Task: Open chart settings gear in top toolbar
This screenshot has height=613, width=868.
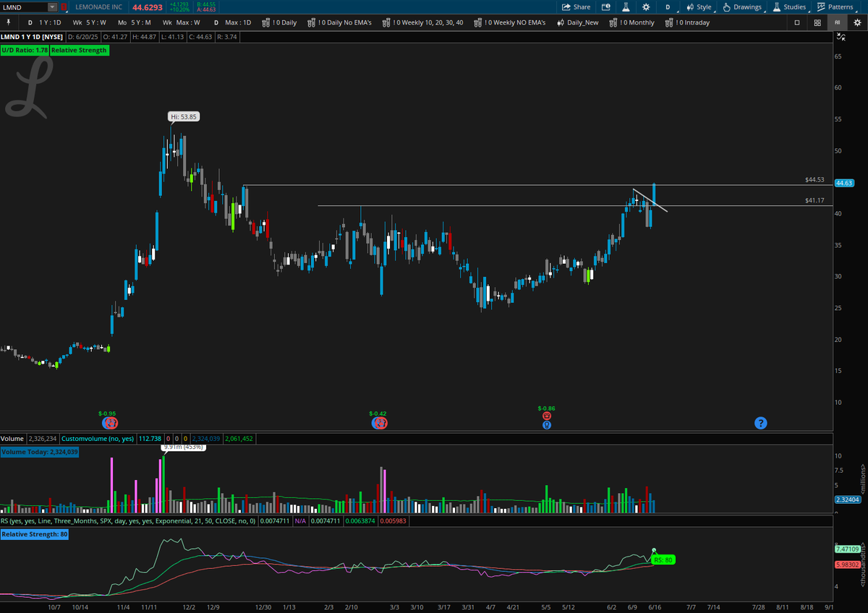Action: (646, 7)
